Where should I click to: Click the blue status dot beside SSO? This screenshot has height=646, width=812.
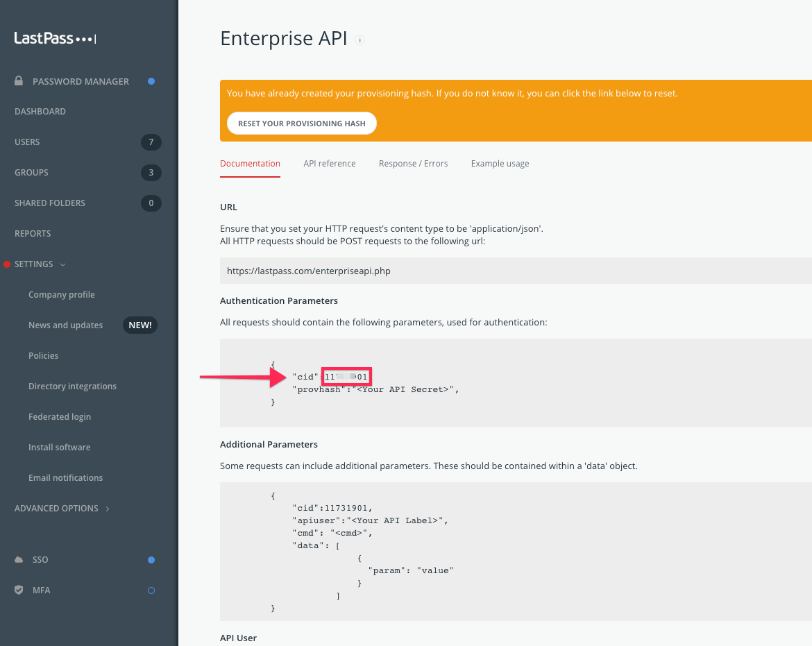[151, 559]
